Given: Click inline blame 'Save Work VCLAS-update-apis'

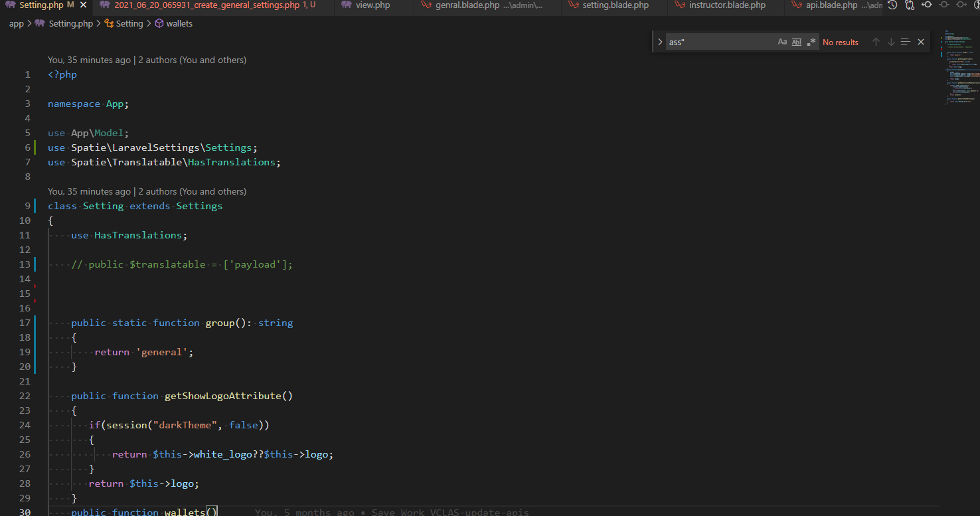Looking at the screenshot, I should [450, 512].
